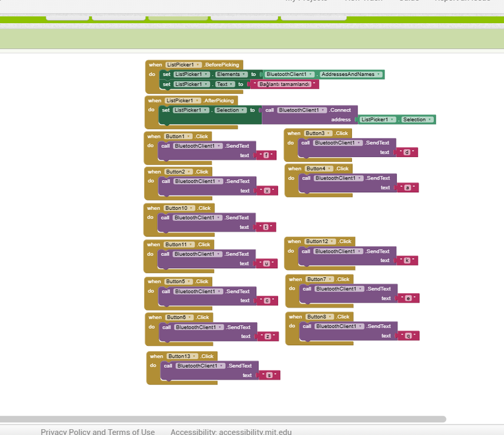
Task: Open ListPicker1 dropdown in AfterPicking event block
Action: [182, 100]
